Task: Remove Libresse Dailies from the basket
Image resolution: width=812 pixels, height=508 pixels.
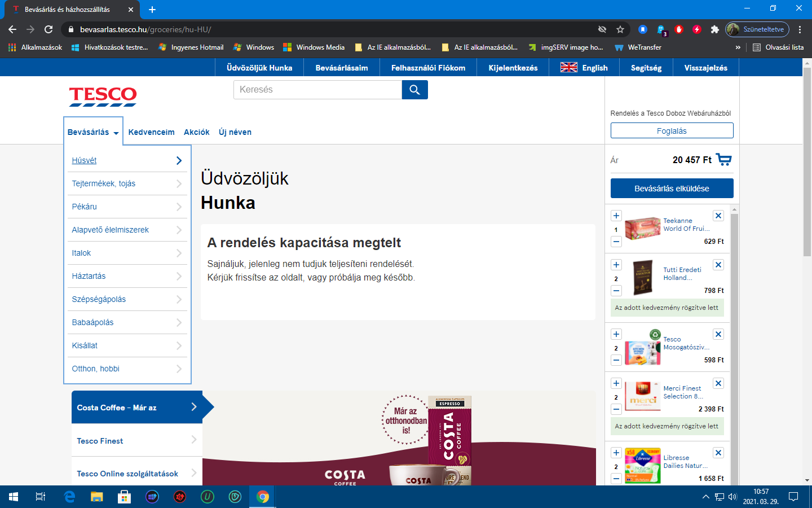Action: point(718,453)
